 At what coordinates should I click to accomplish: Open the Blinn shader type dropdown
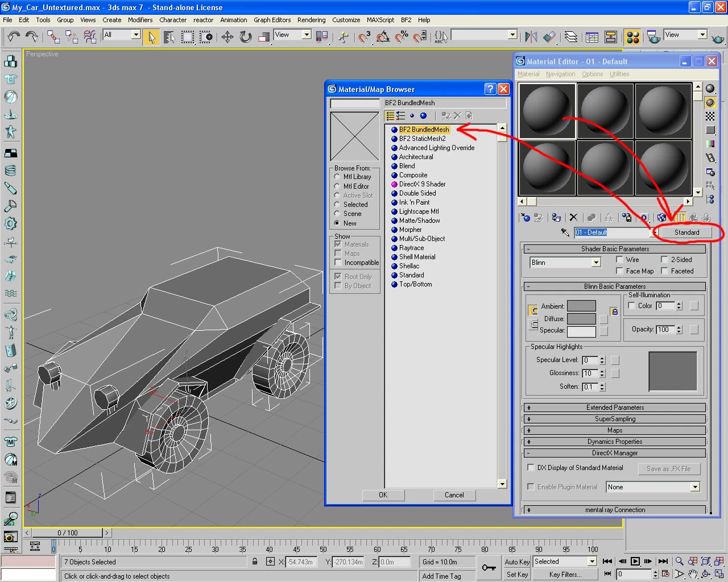pos(595,263)
